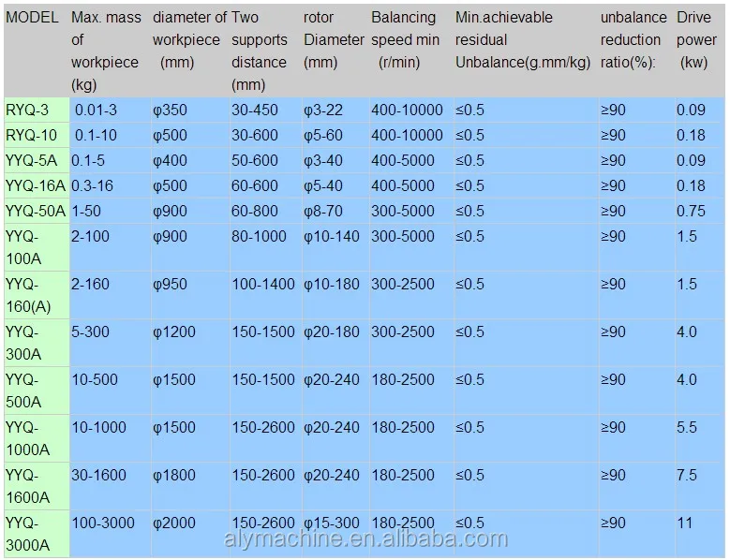Image resolution: width=730 pixels, height=560 pixels.
Task: Click the YYQ-160(A) model cell
Action: (33, 295)
